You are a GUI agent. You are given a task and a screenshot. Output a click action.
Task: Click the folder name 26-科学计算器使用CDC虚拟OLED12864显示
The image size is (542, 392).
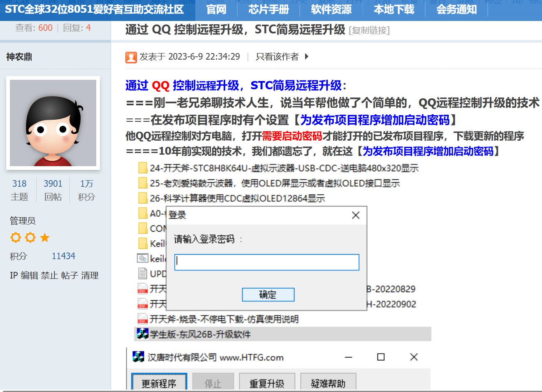(x=237, y=199)
